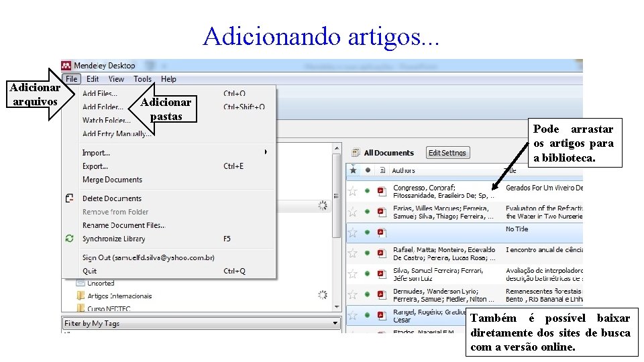Sort by favorite star column header
Image resolution: width=644 pixels, height=362 pixels.
353,170
